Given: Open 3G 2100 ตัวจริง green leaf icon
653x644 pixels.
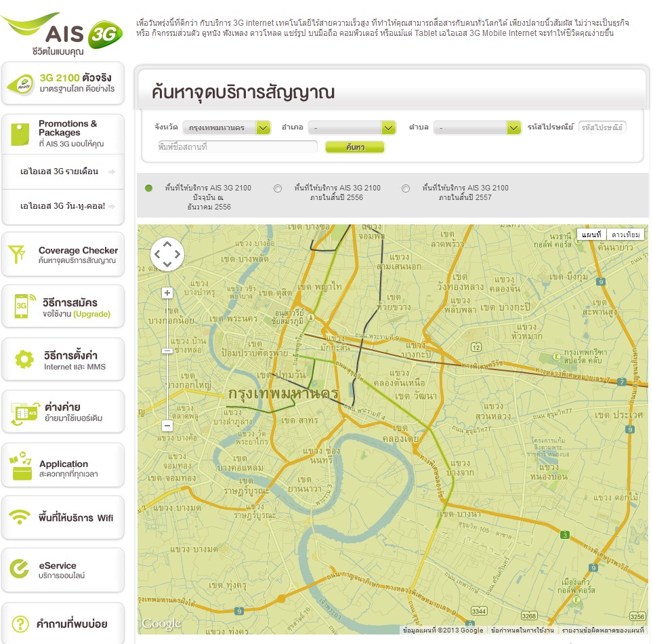Looking at the screenshot, I should (20, 84).
